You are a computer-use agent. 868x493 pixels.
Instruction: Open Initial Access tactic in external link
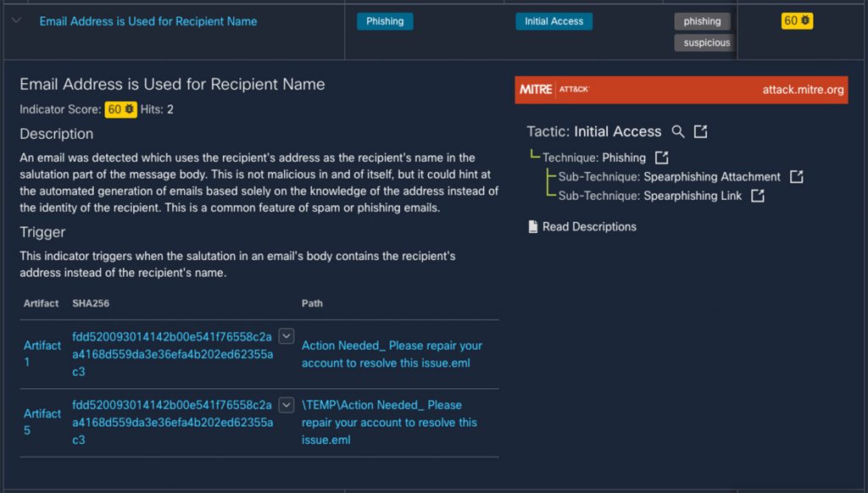(700, 131)
